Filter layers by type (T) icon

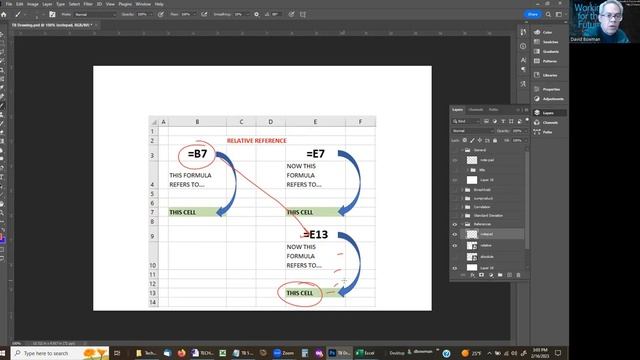(503, 121)
